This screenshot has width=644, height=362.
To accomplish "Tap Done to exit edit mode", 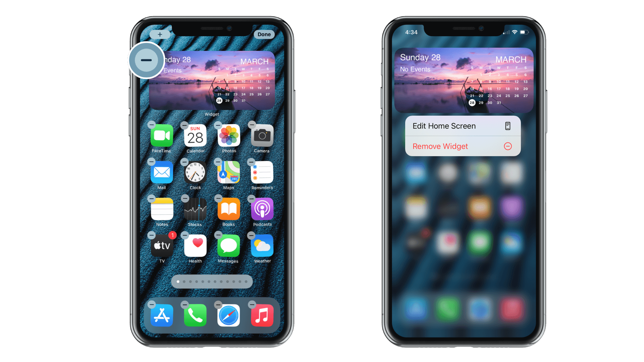I will tap(264, 35).
